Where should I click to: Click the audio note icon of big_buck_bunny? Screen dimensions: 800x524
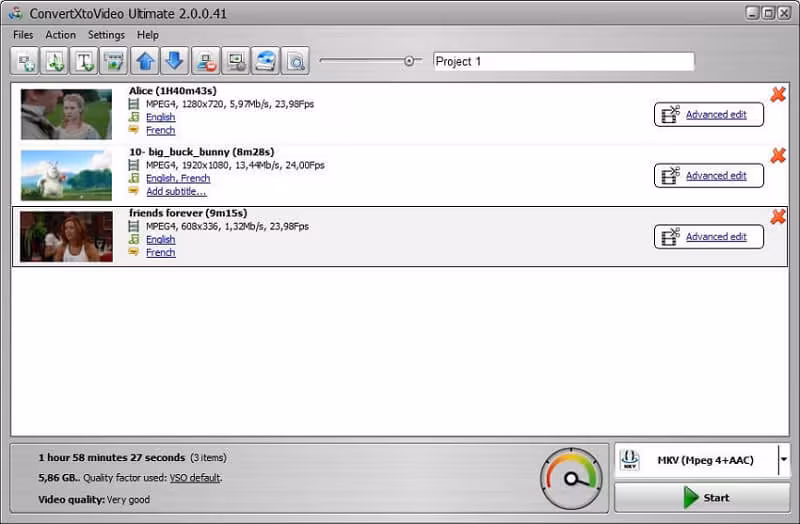134,178
